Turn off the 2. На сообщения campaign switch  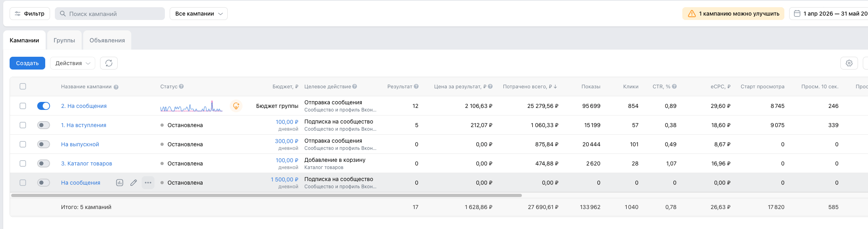44,106
